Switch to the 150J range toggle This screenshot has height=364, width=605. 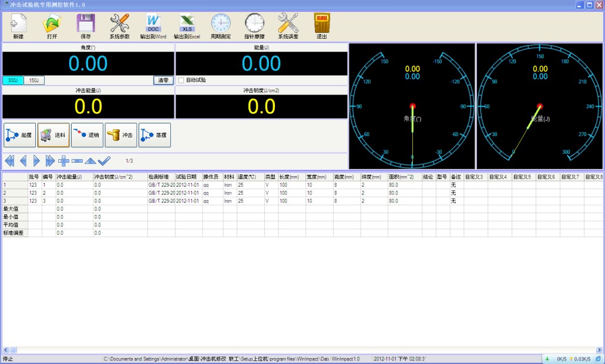point(34,80)
